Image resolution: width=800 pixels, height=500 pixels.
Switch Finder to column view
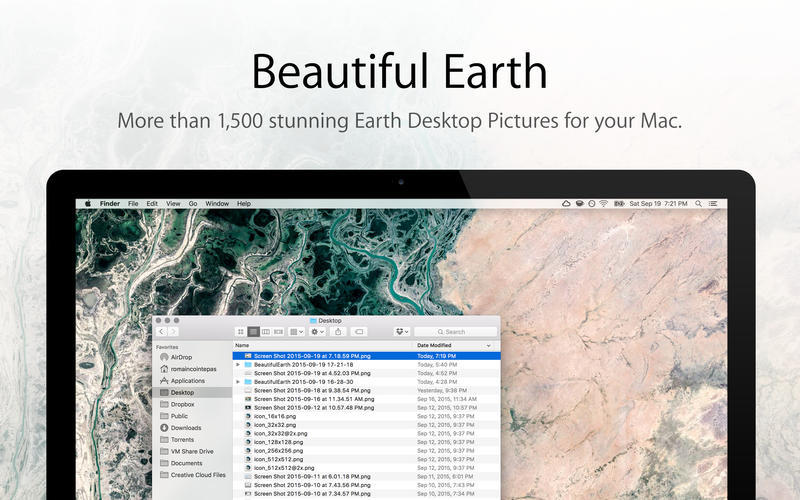[265, 331]
